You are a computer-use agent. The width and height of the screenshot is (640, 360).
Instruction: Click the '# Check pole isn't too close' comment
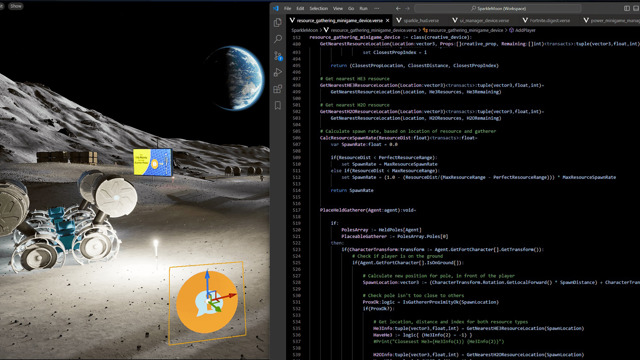pos(413,296)
